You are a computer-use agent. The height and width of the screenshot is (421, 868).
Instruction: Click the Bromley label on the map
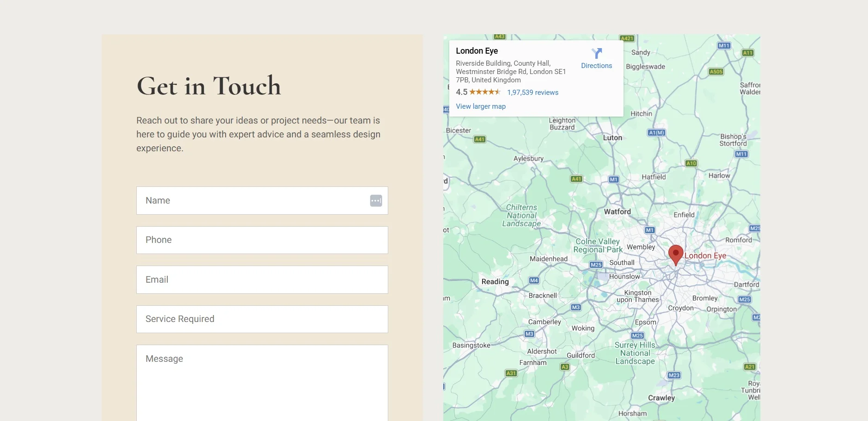[x=705, y=298]
